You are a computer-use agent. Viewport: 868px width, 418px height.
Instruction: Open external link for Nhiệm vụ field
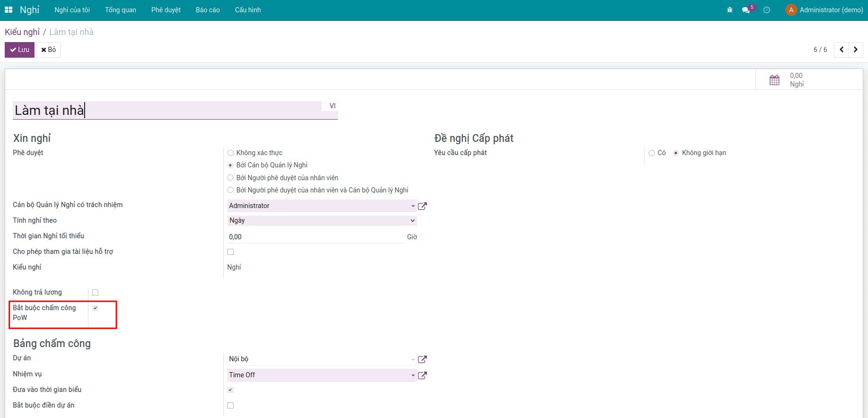point(422,375)
